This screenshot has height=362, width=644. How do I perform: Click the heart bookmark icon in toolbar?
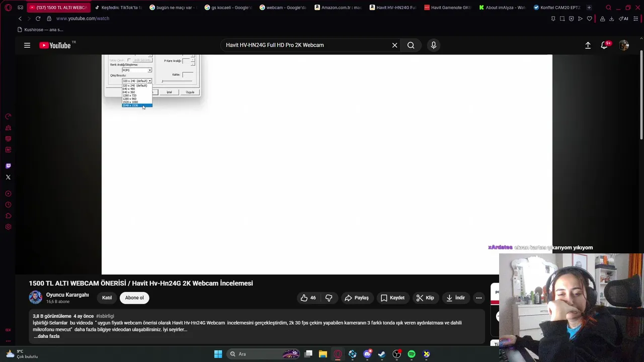(590, 19)
